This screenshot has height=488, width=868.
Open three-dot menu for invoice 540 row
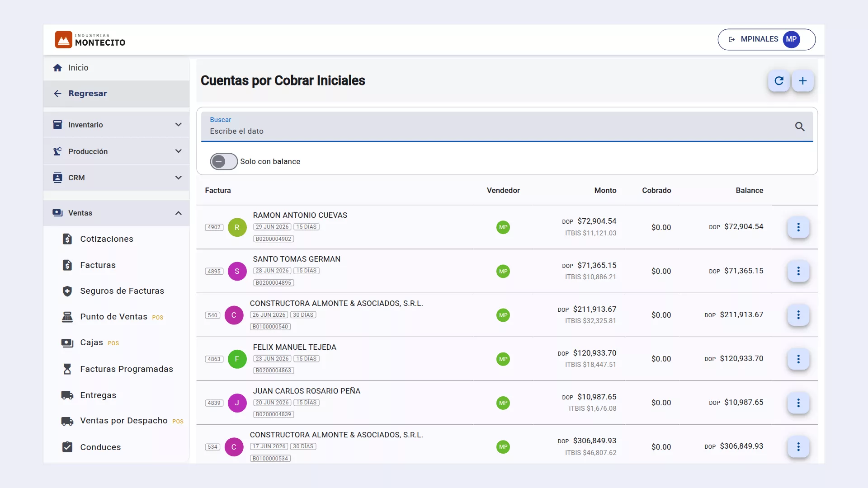tap(798, 315)
